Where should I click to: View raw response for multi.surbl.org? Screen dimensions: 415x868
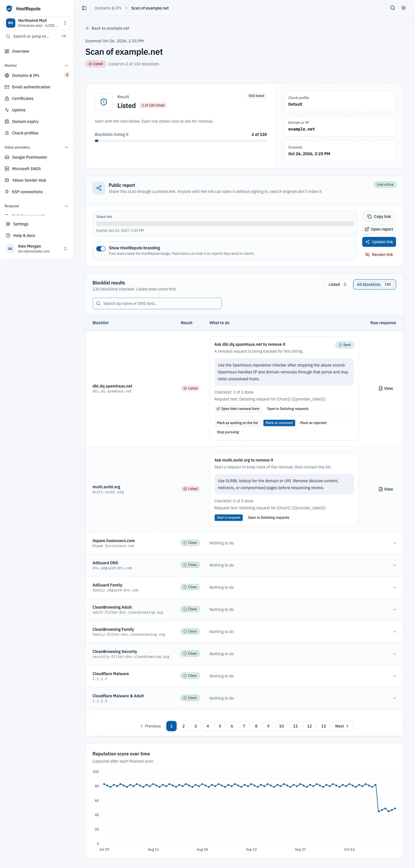386,489
